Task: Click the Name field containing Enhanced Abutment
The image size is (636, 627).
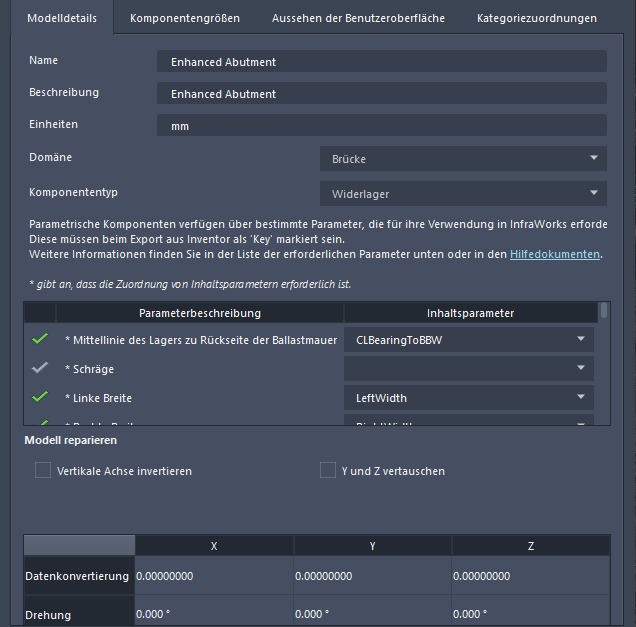Action: click(381, 61)
